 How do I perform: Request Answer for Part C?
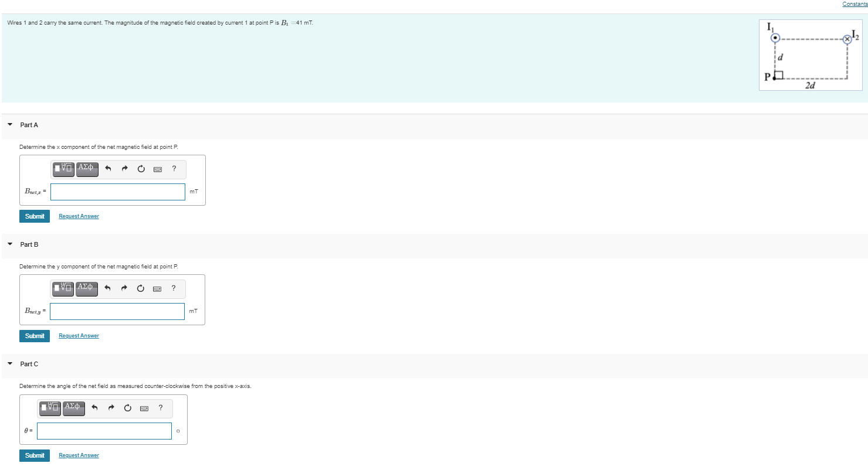tap(79, 455)
